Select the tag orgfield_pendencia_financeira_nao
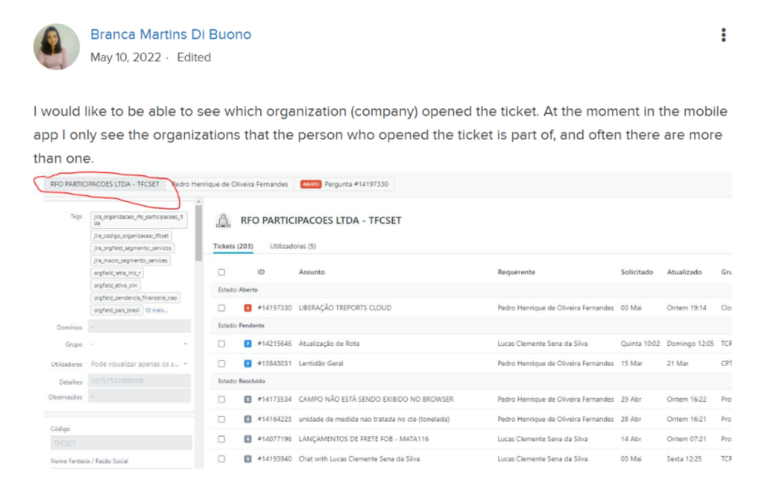This screenshot has width=773, height=486. [x=135, y=298]
